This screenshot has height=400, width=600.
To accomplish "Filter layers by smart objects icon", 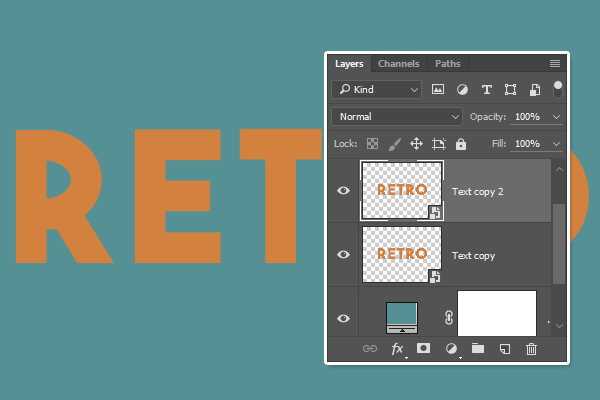I will 535,90.
